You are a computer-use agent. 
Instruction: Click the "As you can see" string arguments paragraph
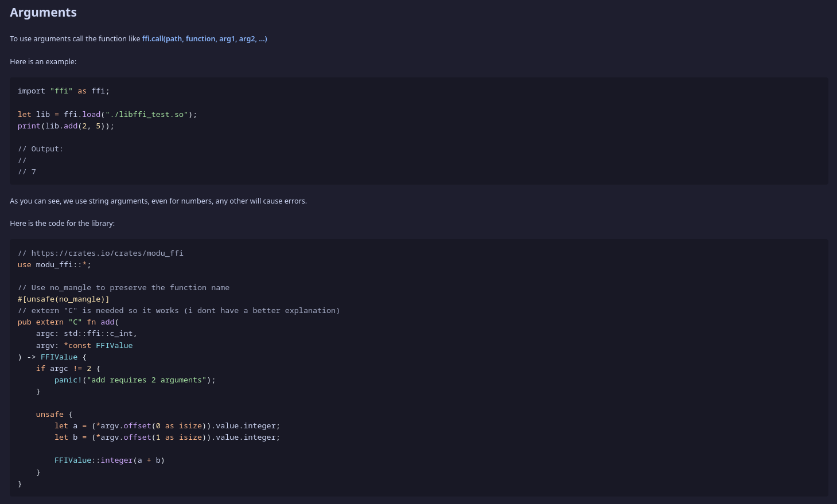pyautogui.click(x=158, y=201)
